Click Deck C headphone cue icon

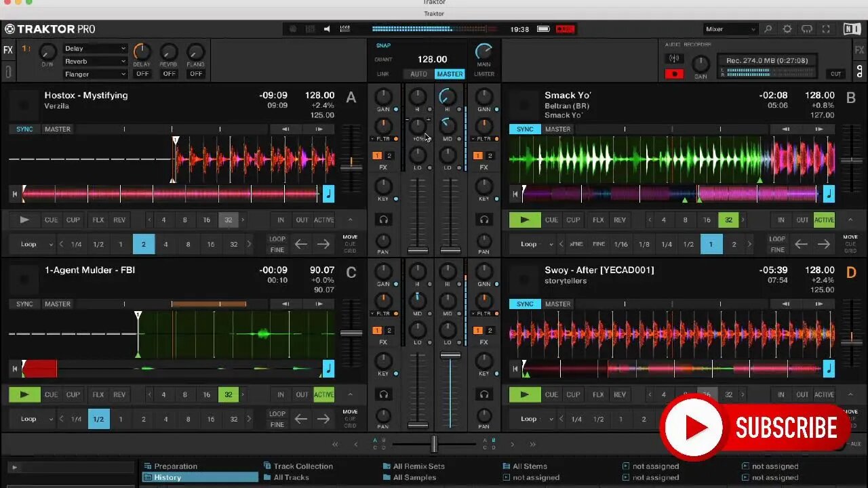click(384, 394)
